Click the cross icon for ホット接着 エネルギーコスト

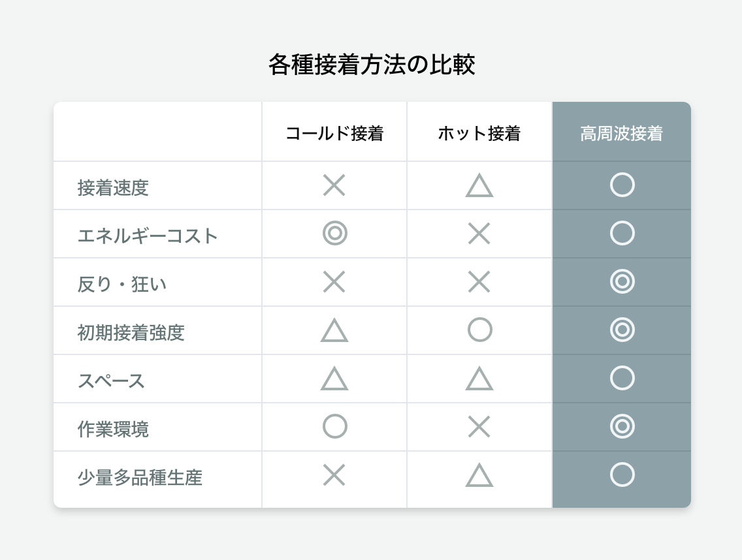(479, 233)
